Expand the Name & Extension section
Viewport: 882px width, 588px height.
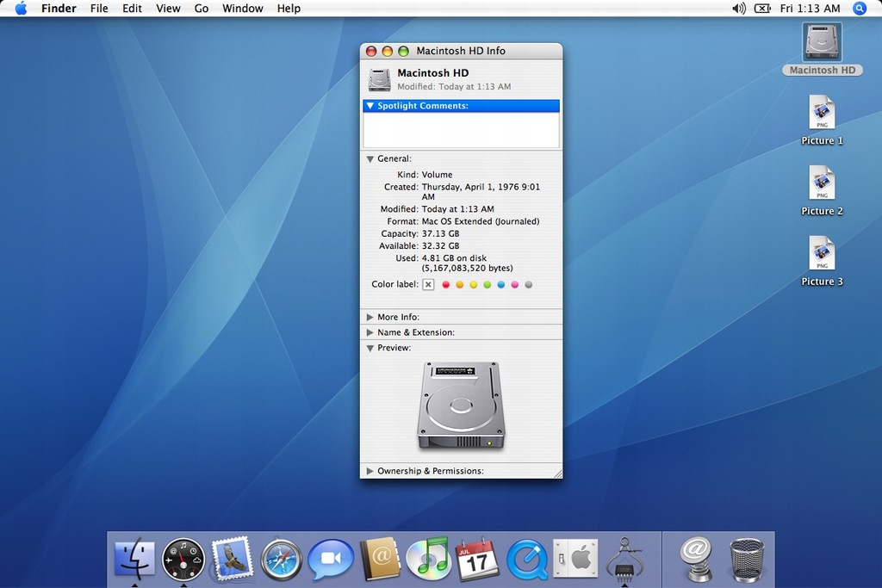point(370,332)
